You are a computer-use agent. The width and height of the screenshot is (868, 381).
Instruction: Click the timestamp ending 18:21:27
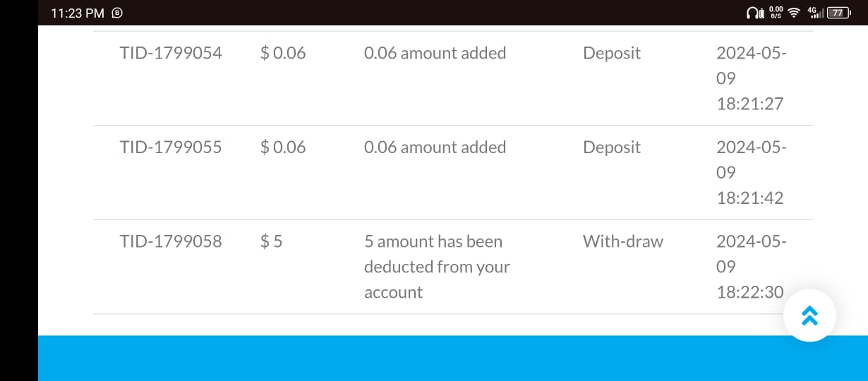[751, 78]
